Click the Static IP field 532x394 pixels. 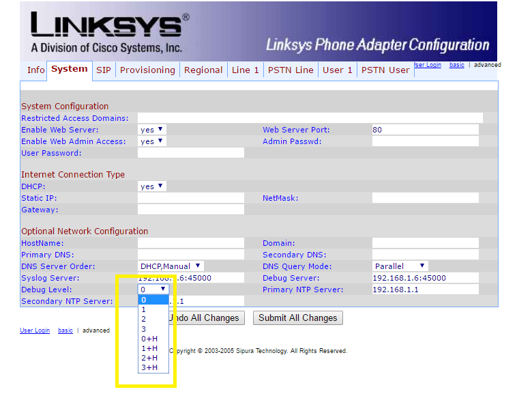coord(191,197)
